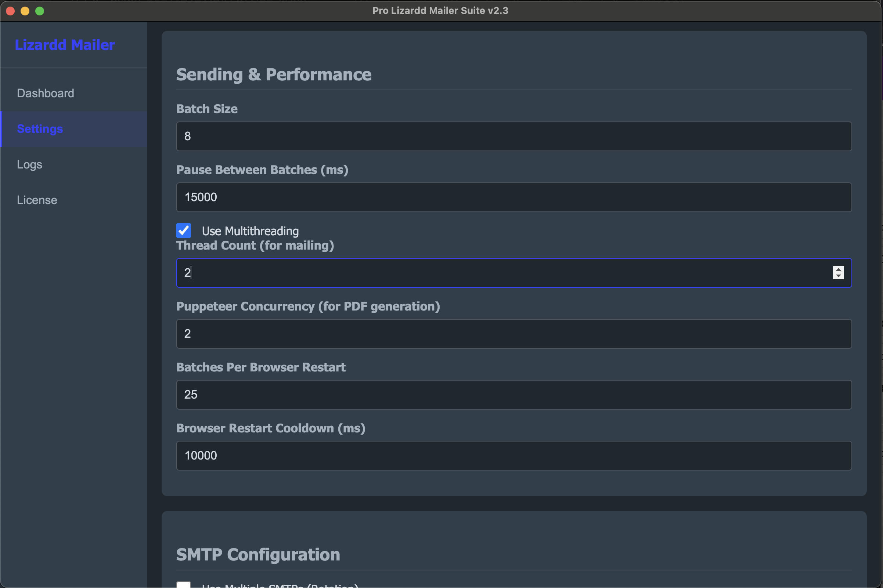Decrement Thread Count with the down stepper arrow

[839, 277]
